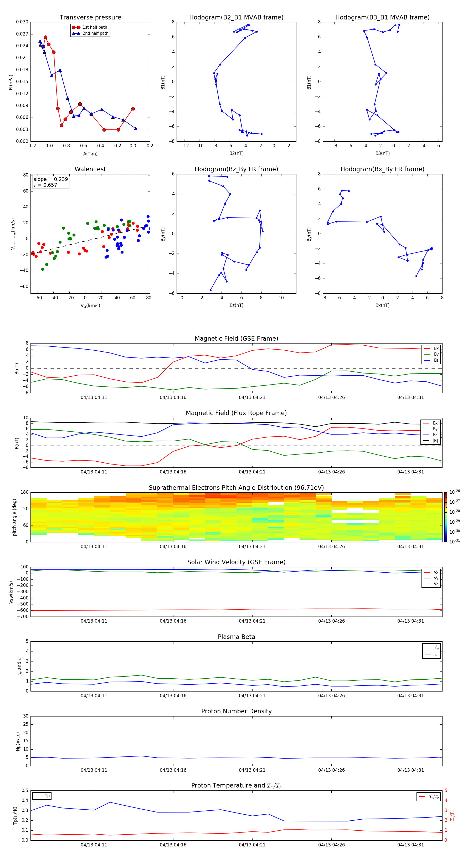Click the "Hodogram(B2_B1 MVAB frame)" title

click(236, 17)
